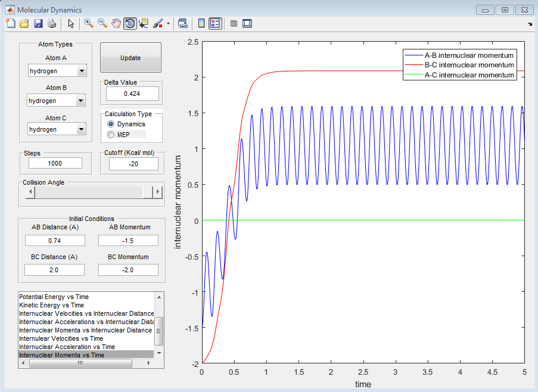
Task: Click the Delta Value input field
Action: point(132,94)
